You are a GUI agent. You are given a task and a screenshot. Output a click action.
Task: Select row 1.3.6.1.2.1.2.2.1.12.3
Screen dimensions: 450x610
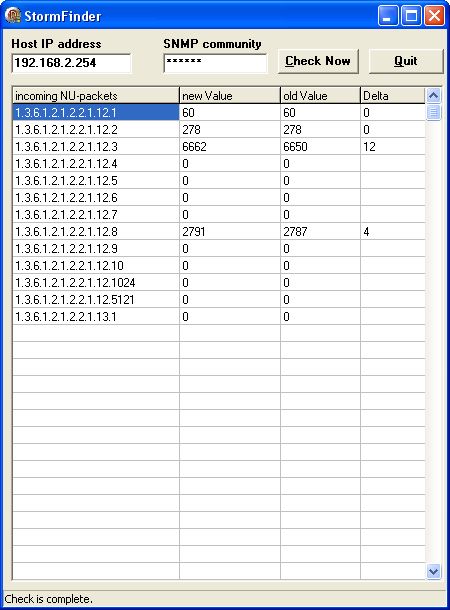point(219,147)
